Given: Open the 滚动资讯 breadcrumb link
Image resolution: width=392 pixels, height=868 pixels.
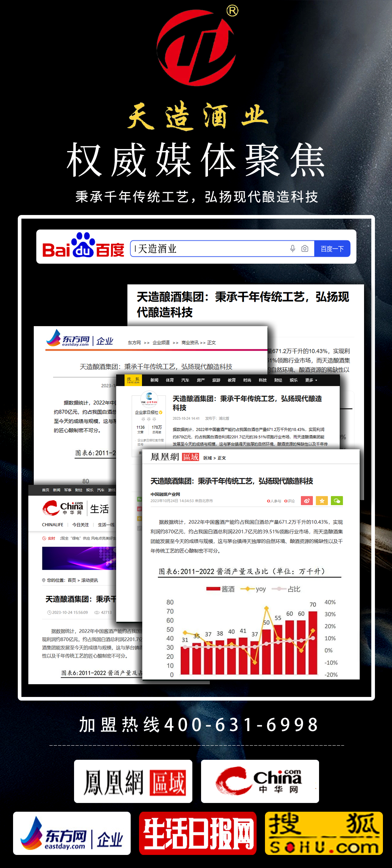Looking at the screenshot, I should tap(90, 580).
